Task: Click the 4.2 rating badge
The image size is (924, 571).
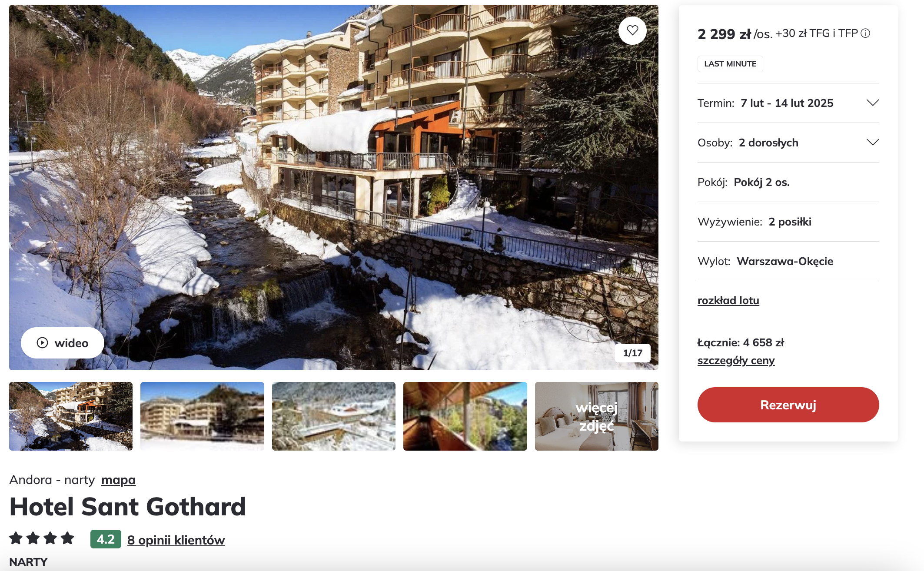Action: (106, 539)
